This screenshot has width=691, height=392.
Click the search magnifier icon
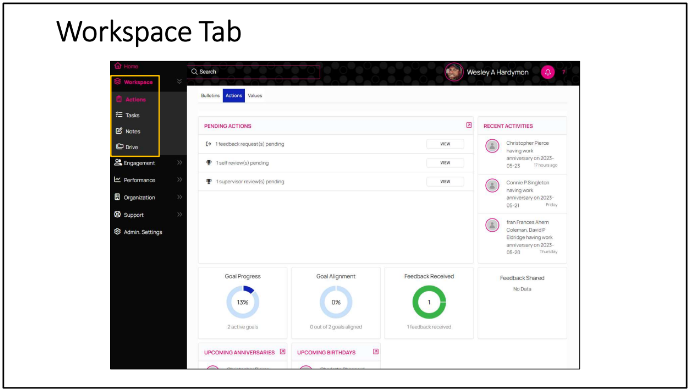tap(194, 71)
